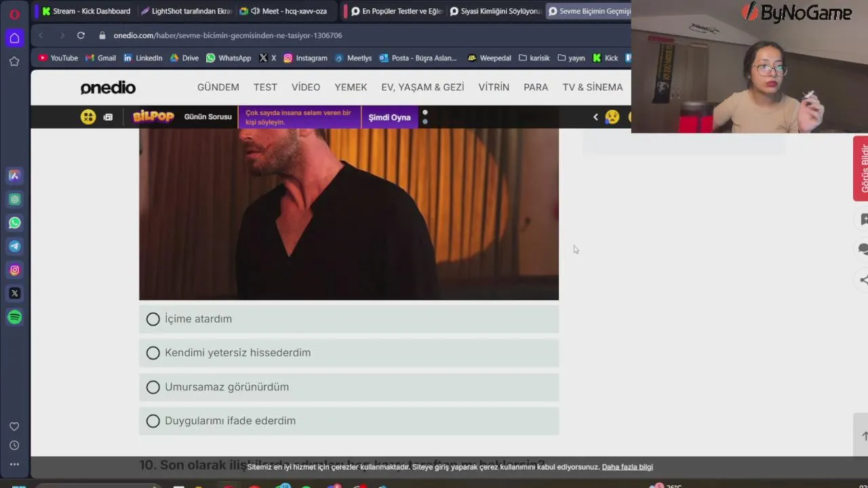Open Spotify player in sidebar
This screenshot has width=868, height=488.
14,317
